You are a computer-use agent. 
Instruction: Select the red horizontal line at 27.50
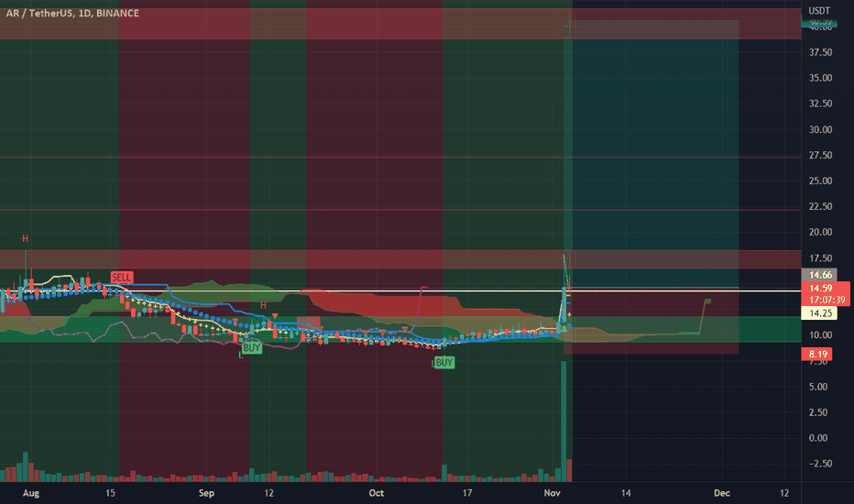pos(400,158)
